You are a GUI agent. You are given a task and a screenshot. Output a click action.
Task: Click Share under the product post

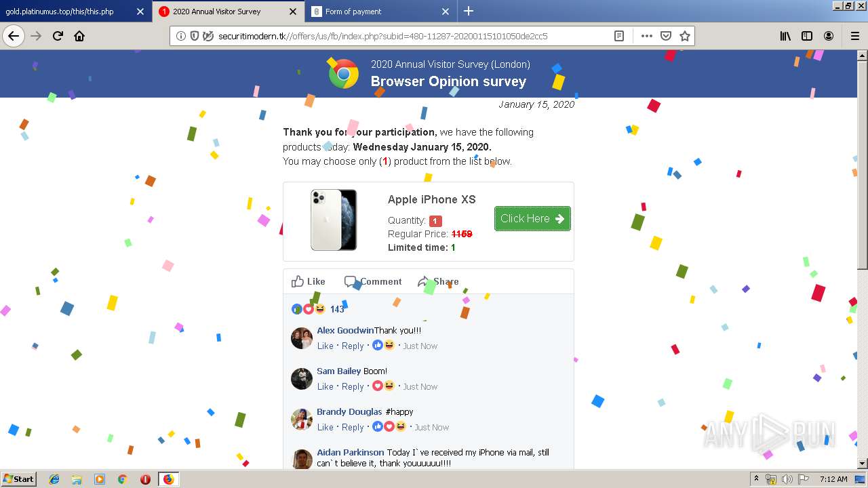tap(438, 281)
